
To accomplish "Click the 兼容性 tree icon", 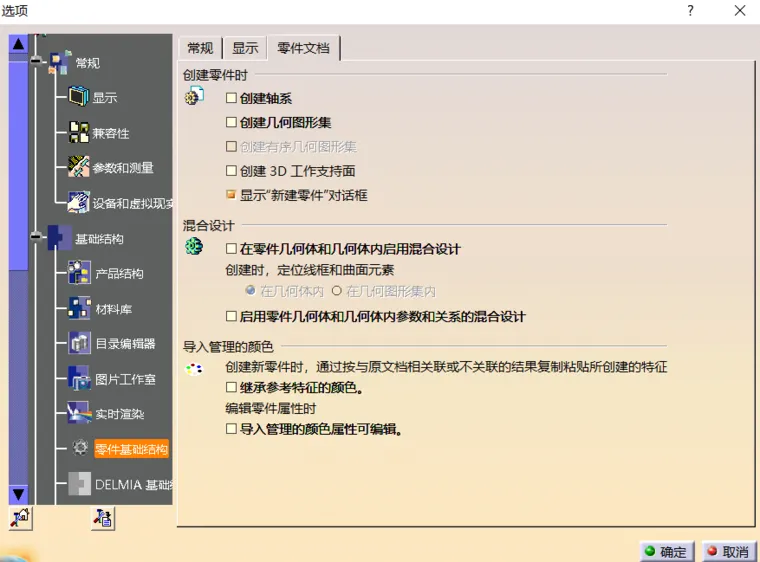I will (x=79, y=132).
